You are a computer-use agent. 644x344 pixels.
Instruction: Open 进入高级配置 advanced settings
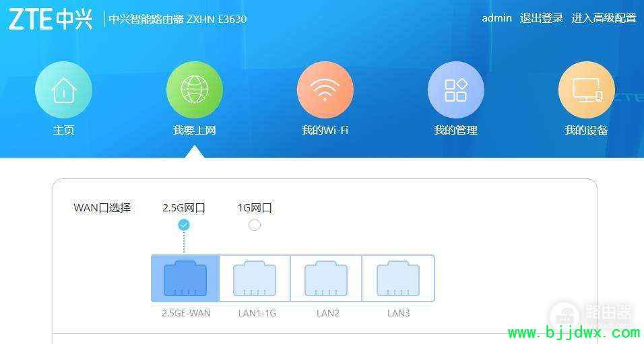pos(604,18)
